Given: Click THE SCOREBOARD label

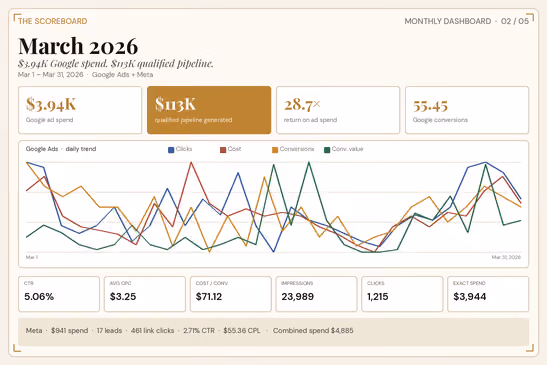Looking at the screenshot, I should (x=53, y=21).
